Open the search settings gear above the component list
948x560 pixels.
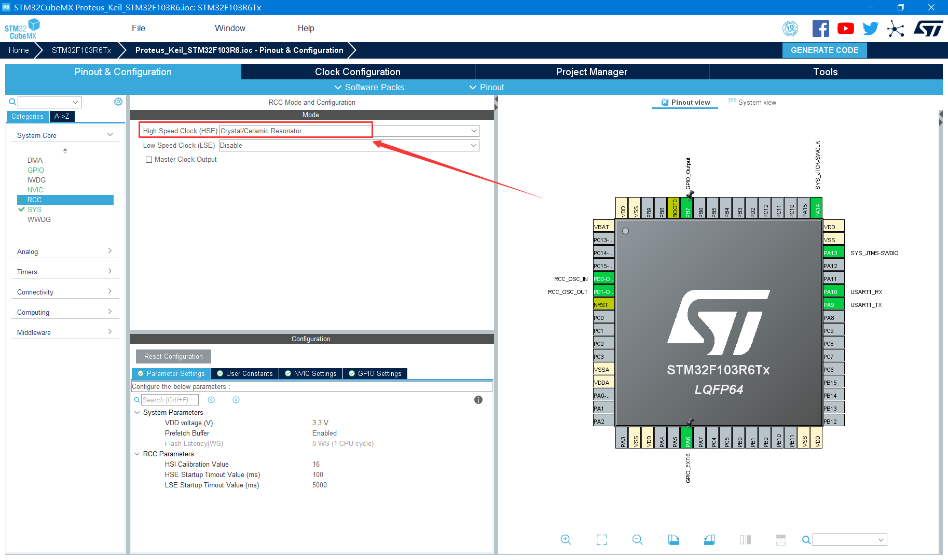click(118, 102)
